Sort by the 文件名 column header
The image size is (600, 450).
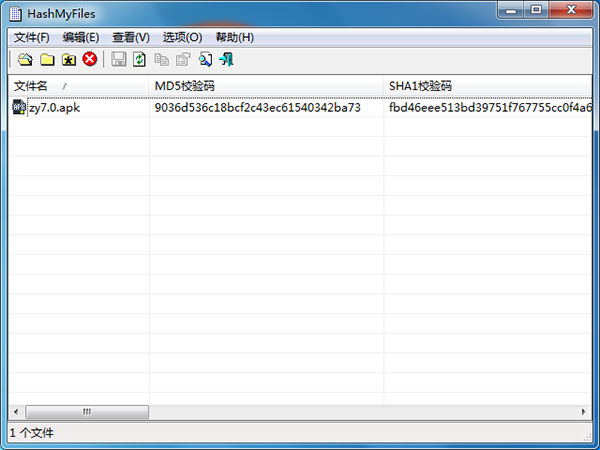[x=78, y=86]
